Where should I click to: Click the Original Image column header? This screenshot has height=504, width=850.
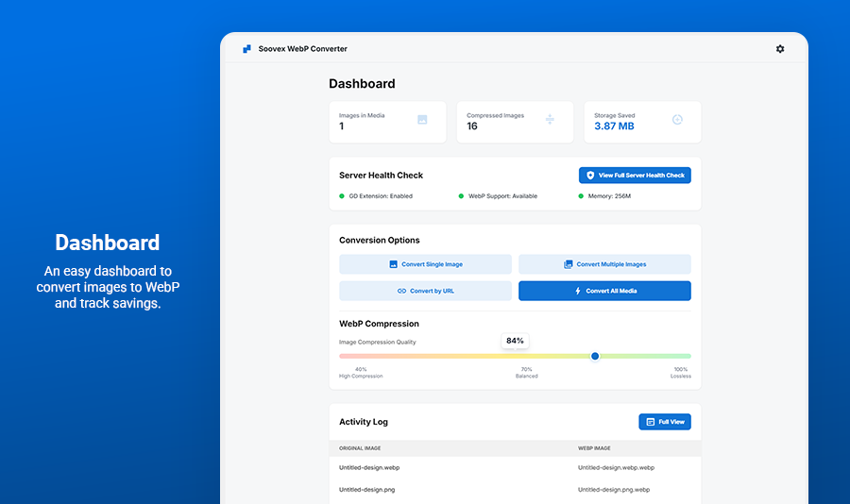pyautogui.click(x=360, y=448)
